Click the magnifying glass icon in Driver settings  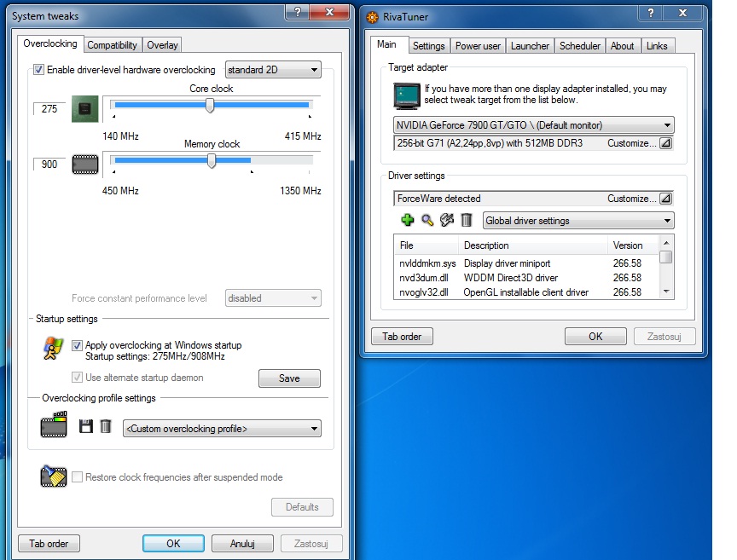coord(427,220)
